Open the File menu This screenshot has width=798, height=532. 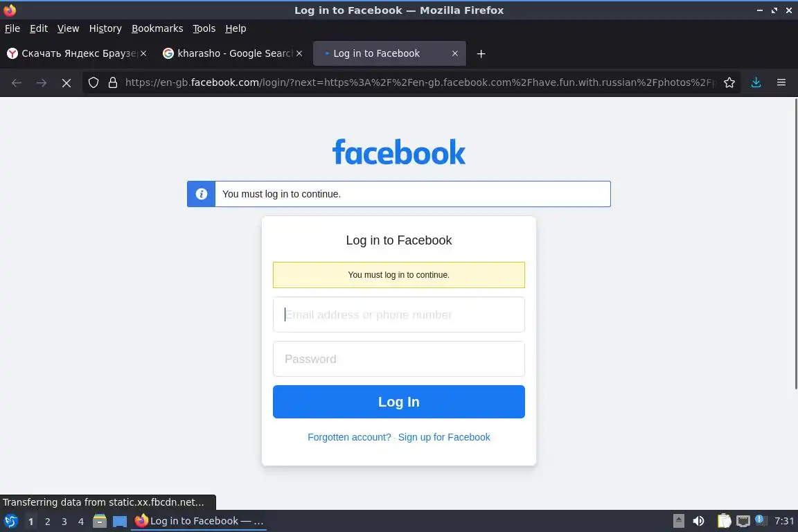[12, 28]
